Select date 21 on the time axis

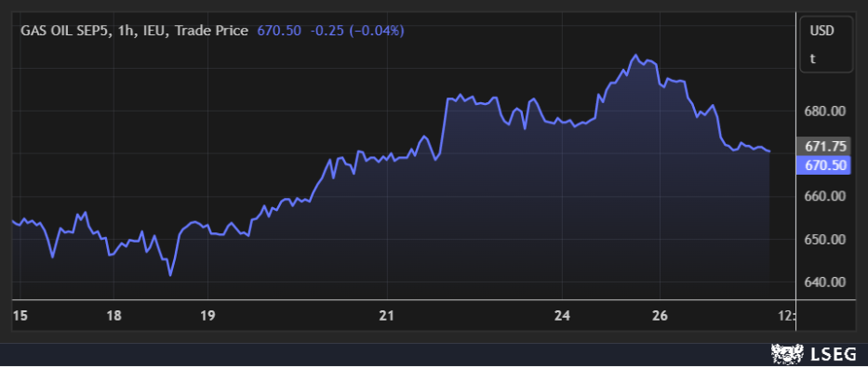tap(386, 316)
